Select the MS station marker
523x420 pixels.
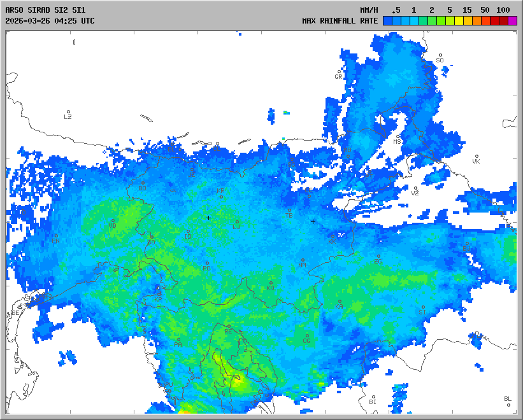click(398, 137)
